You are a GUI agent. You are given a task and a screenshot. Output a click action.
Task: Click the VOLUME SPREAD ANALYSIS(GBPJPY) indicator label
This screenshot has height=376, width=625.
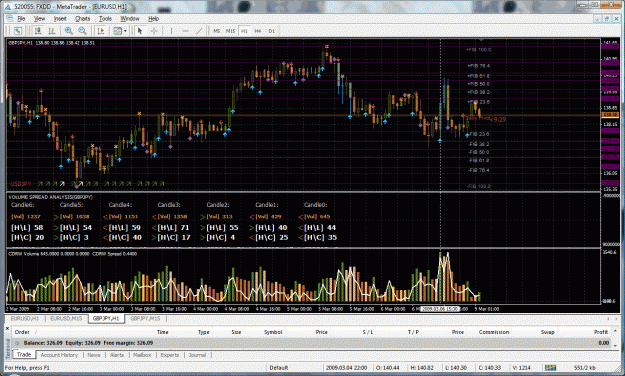tap(50, 197)
